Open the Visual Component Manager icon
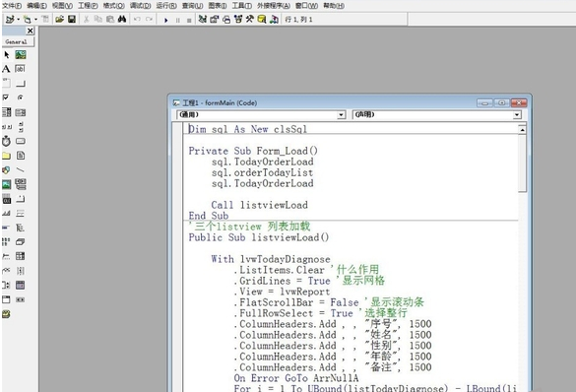The width and height of the screenshot is (576, 392). click(x=274, y=19)
